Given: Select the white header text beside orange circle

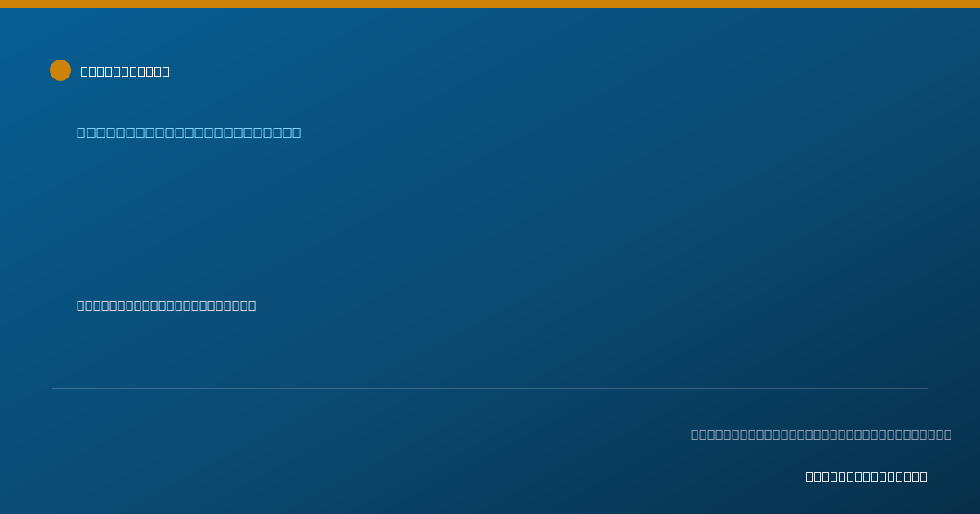Looking at the screenshot, I should click(125, 71).
